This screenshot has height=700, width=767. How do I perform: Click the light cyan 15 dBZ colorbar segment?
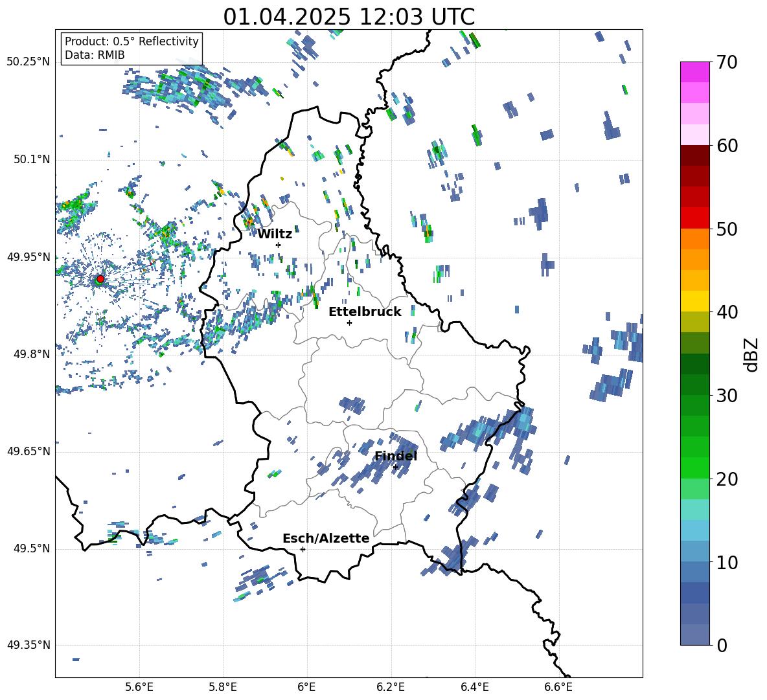tap(695, 510)
